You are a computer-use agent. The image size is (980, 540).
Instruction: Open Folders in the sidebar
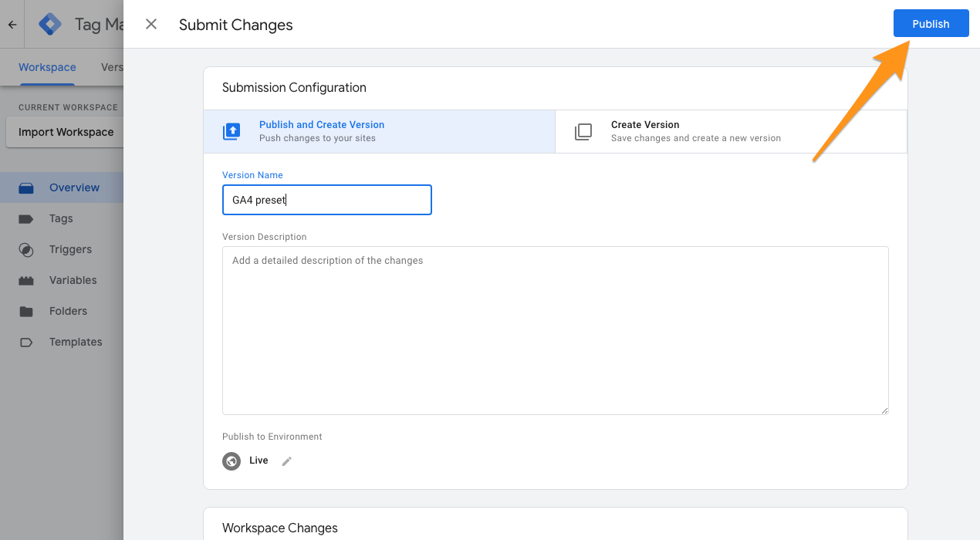(x=62, y=311)
